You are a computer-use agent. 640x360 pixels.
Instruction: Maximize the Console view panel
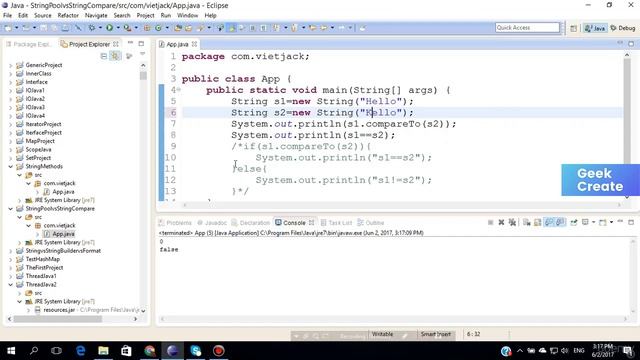[x=631, y=222]
